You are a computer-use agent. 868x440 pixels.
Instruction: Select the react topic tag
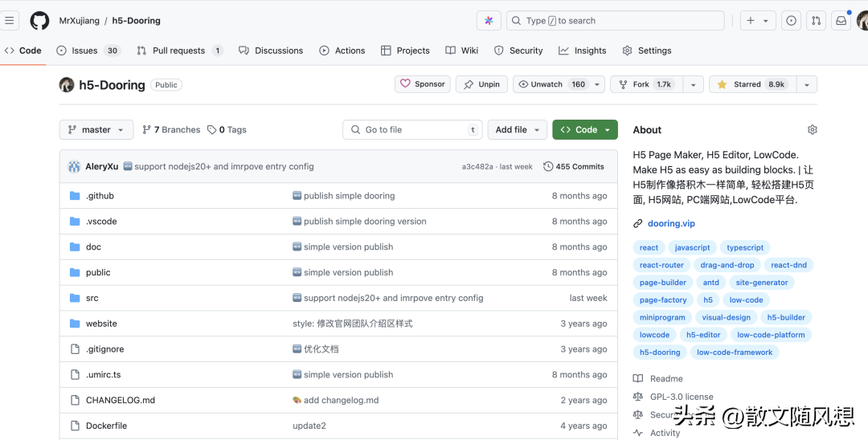(x=649, y=247)
